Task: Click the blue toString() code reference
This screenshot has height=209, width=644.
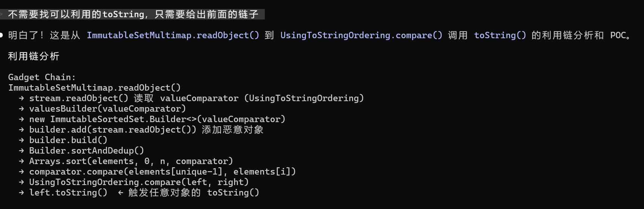Action: pyautogui.click(x=500, y=35)
